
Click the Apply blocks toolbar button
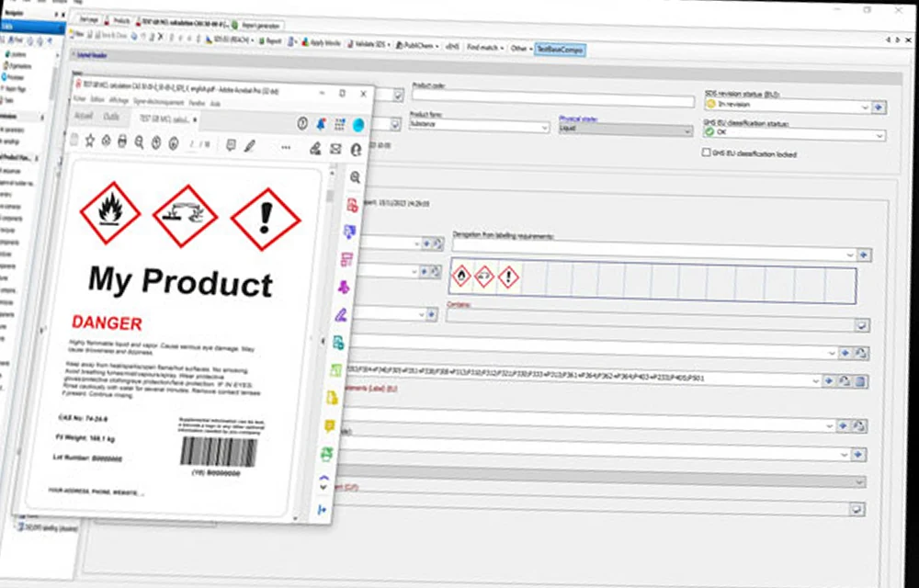click(x=321, y=43)
